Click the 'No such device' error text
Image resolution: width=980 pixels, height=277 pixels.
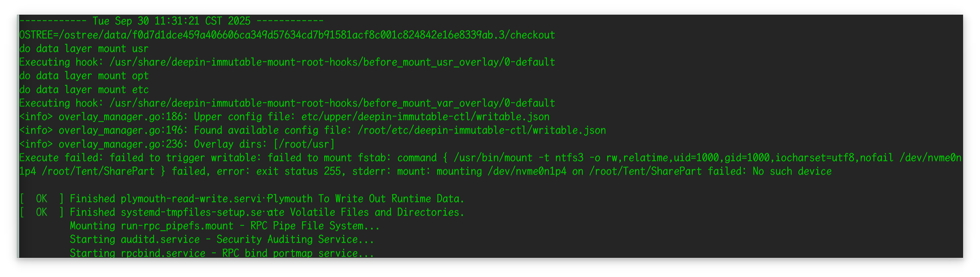pyautogui.click(x=792, y=171)
